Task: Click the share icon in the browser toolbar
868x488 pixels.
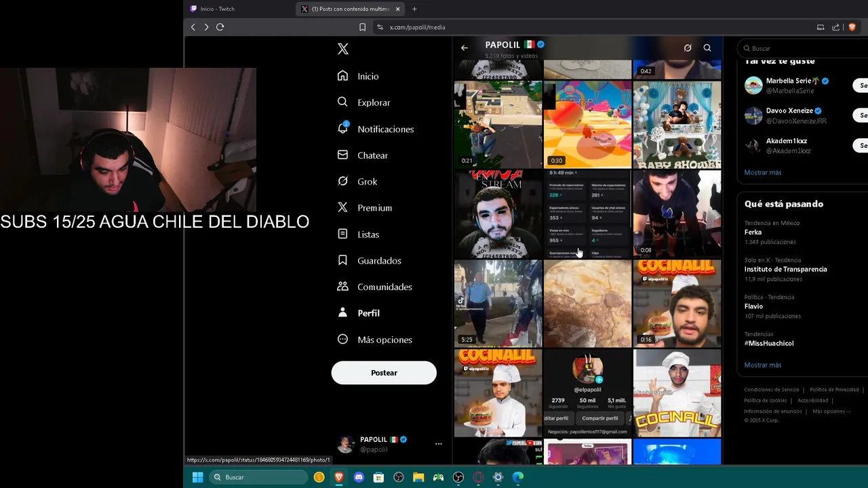Action: (836, 27)
